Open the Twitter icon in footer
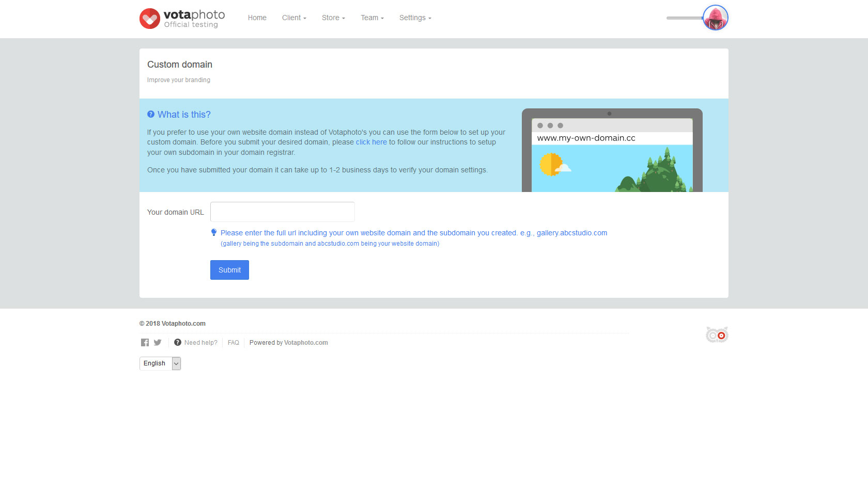Image resolution: width=868 pixels, height=480 pixels. (x=158, y=342)
